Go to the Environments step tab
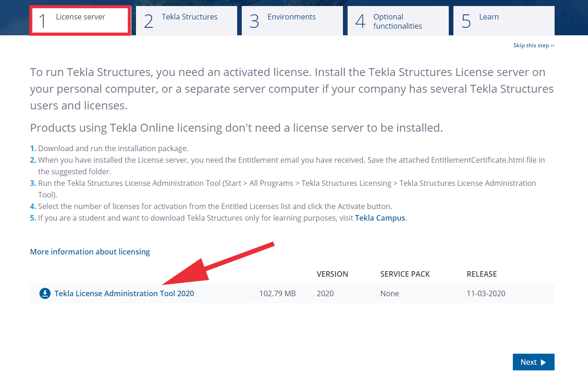The height and width of the screenshot is (375, 588). pos(292,20)
